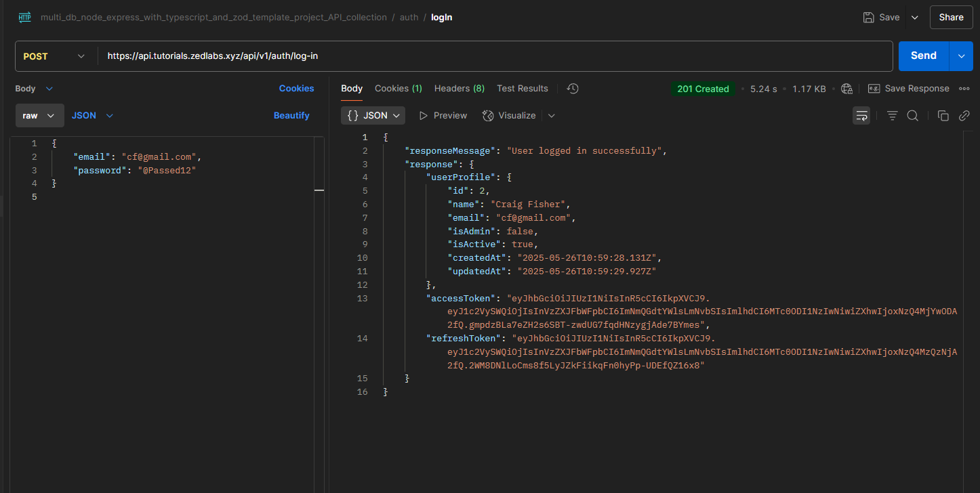Open the JSON response format dropdown

[x=373, y=116]
